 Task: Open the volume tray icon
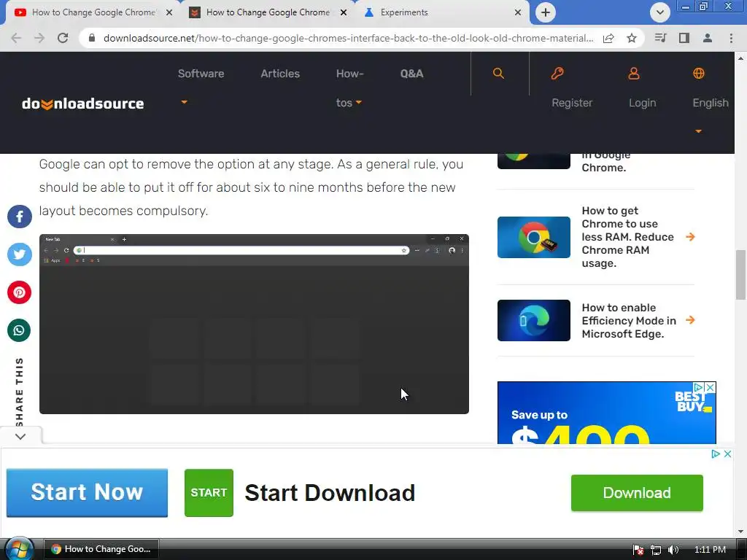coord(673,550)
